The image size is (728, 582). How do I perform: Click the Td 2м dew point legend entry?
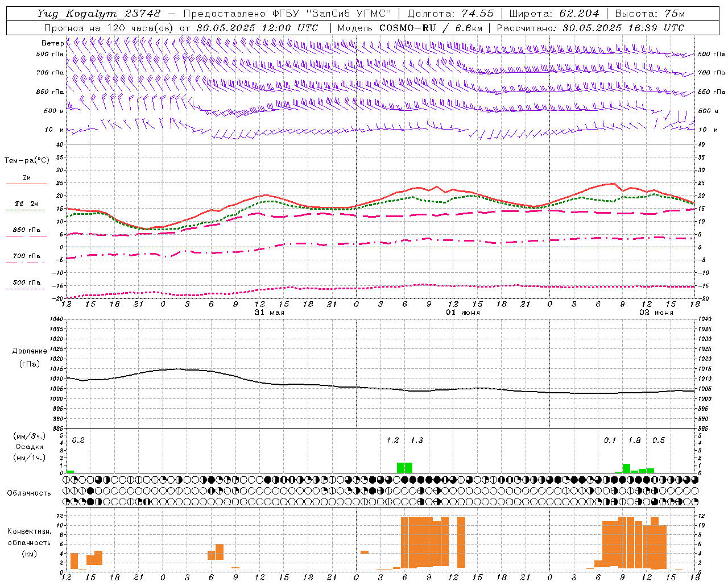click(x=27, y=203)
